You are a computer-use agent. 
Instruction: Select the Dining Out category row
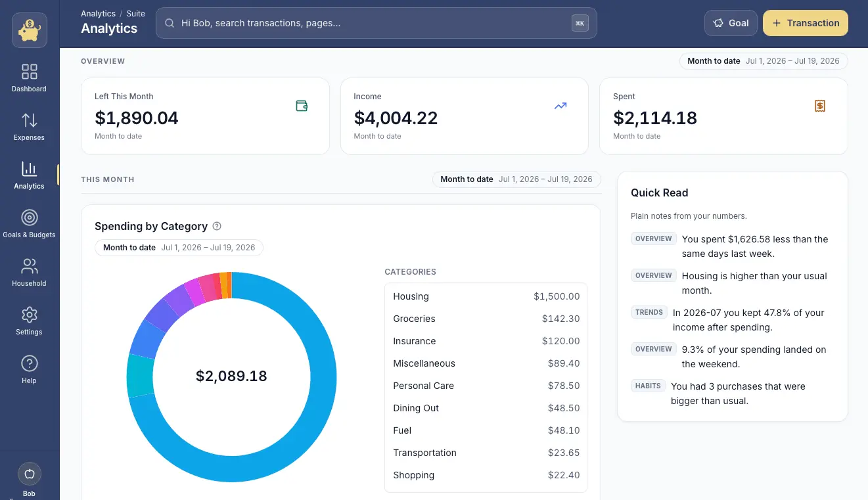pos(486,408)
